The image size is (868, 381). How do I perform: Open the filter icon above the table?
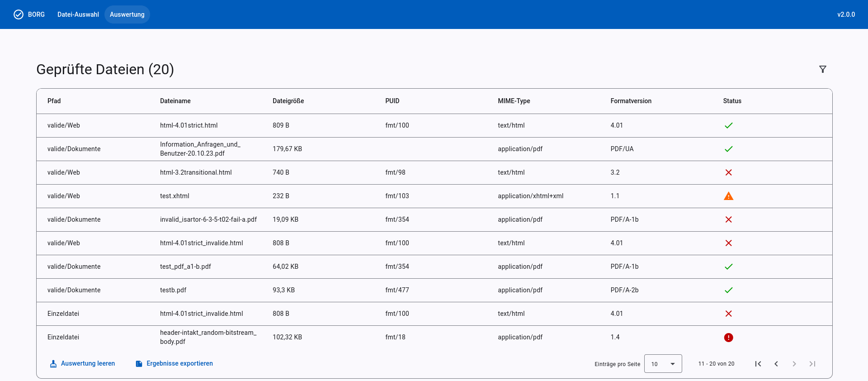point(823,69)
